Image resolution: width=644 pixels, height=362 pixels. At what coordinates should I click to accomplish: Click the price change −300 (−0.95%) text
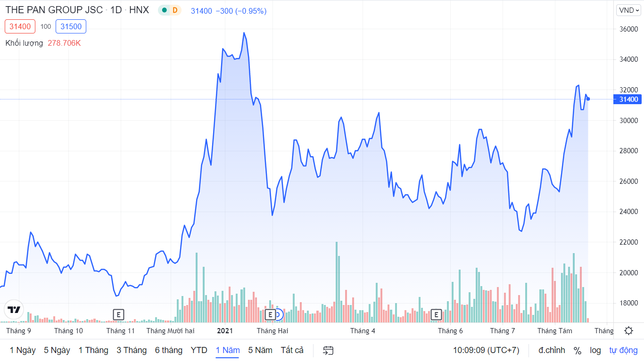point(241,10)
